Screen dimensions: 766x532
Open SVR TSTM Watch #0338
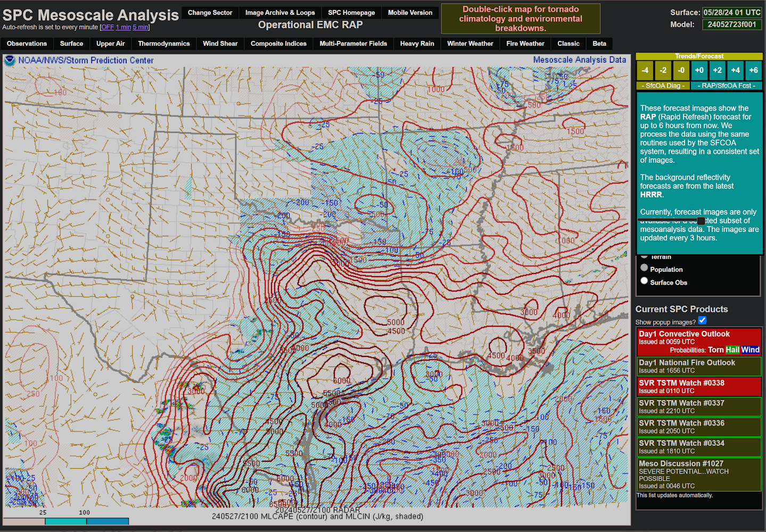click(x=681, y=383)
